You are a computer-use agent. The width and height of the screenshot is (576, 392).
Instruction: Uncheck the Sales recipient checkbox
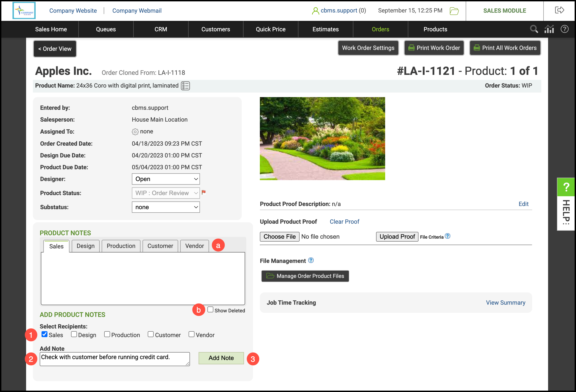[44, 334]
